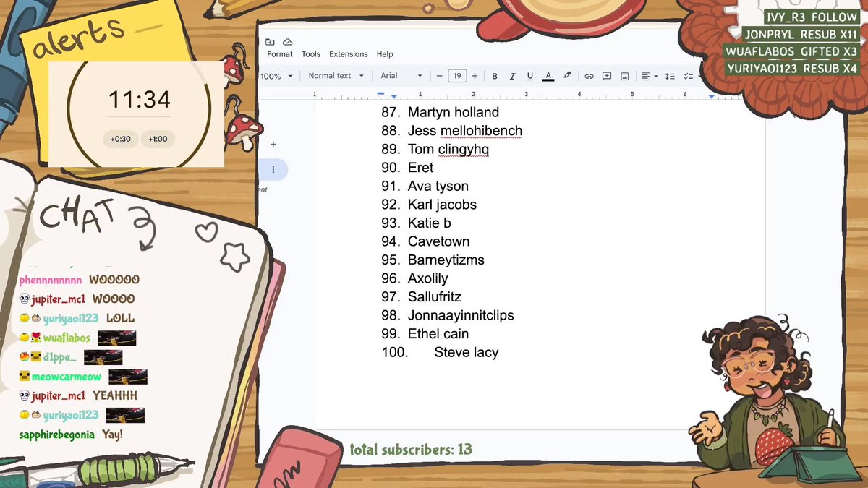Open the Normal text style dropdown
Viewport: 868px width, 488px height.
(336, 76)
